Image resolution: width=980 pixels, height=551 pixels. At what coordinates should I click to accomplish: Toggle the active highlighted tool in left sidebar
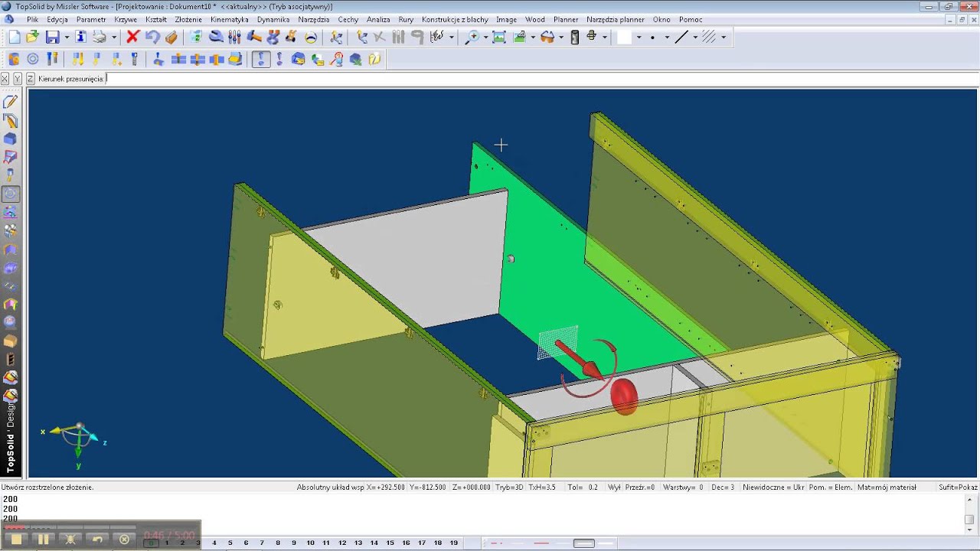(x=11, y=194)
